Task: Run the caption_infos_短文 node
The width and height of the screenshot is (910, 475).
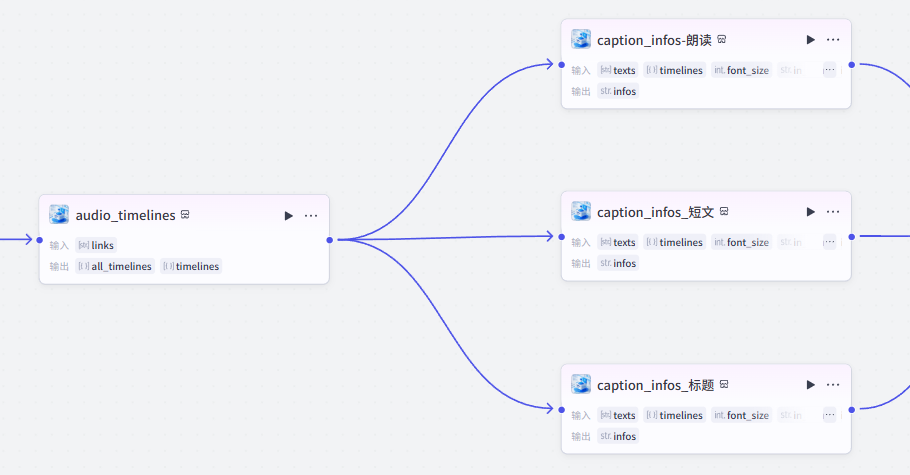Action: 810,212
